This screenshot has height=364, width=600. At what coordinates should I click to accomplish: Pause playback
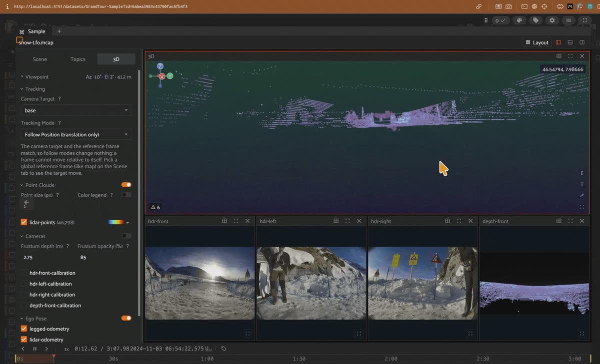(35, 349)
